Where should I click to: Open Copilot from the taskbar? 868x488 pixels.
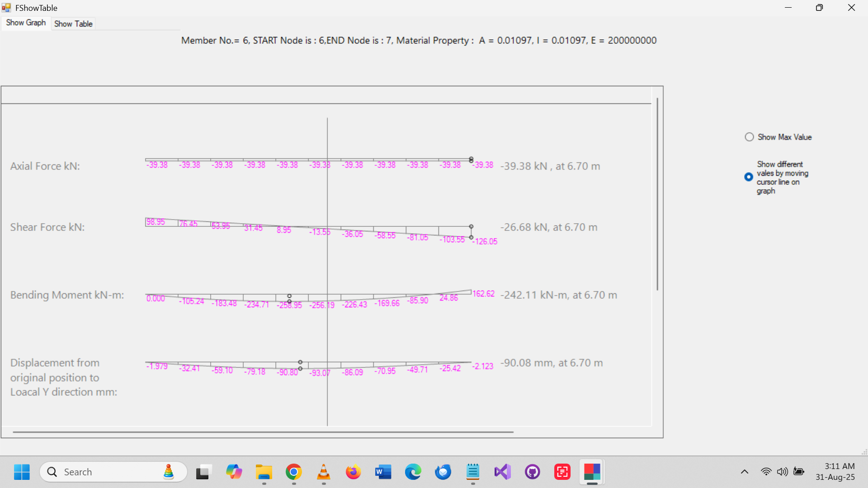234,472
